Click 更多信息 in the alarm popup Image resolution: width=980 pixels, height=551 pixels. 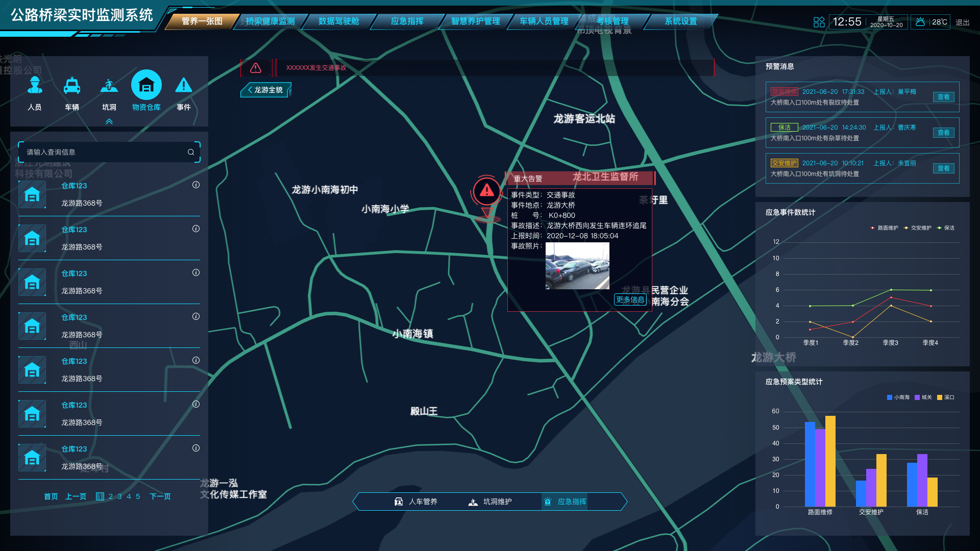tap(630, 300)
